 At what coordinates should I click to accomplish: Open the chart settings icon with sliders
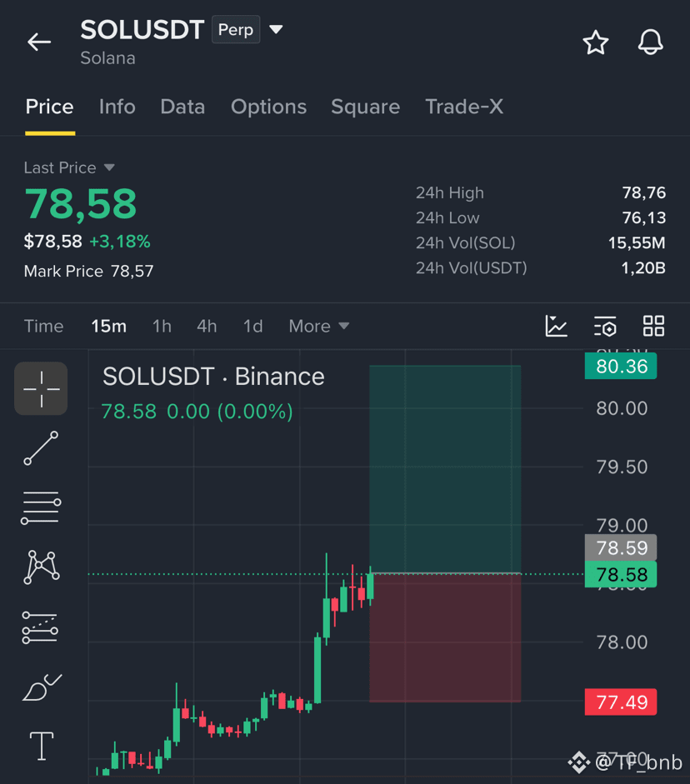[x=605, y=326]
